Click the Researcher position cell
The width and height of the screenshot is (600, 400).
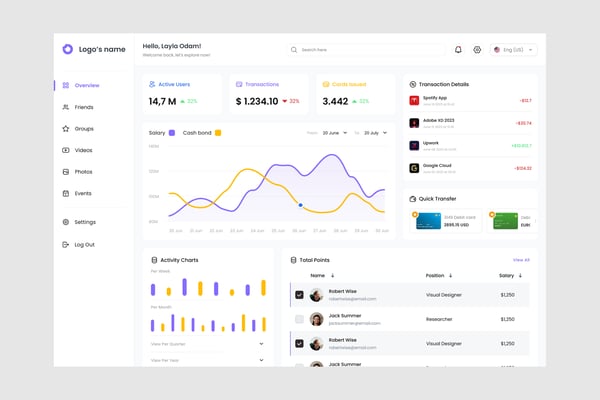(x=439, y=319)
